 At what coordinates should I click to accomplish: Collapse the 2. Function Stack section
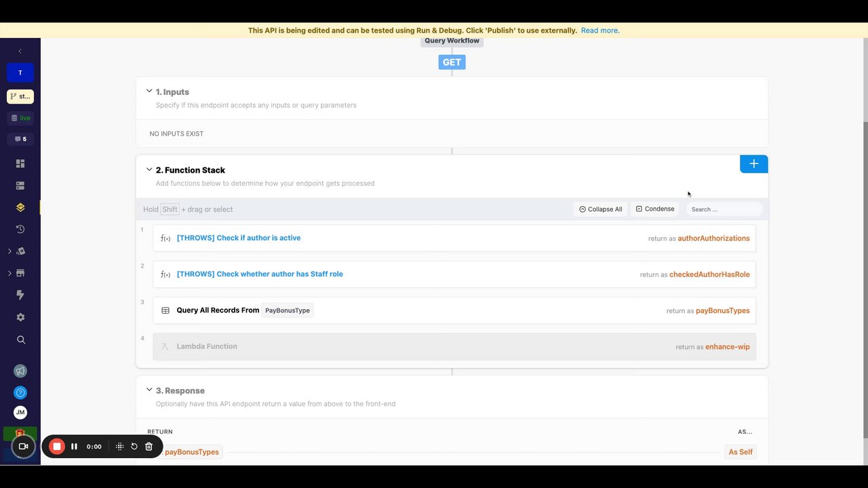[149, 169]
